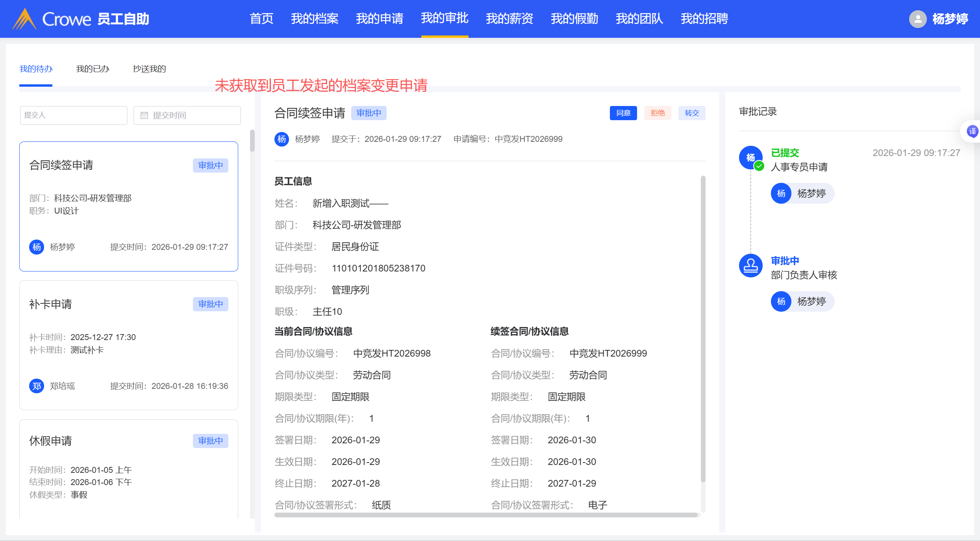
Task: Click the detail panel horizontal scrollbar
Action: pos(485,515)
